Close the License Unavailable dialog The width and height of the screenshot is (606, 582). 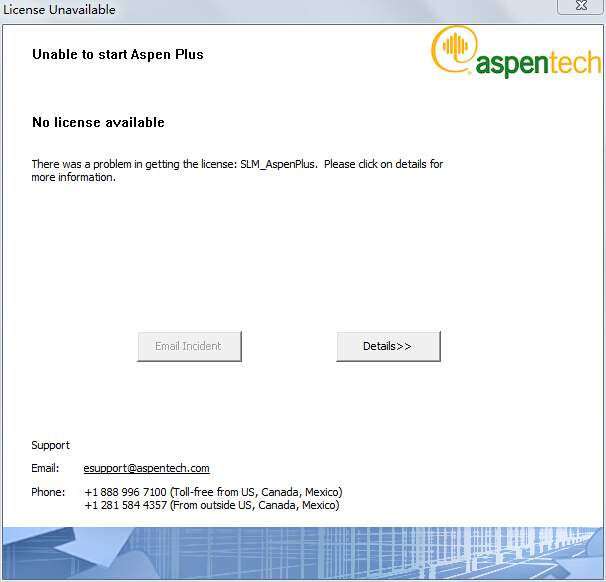(581, 6)
